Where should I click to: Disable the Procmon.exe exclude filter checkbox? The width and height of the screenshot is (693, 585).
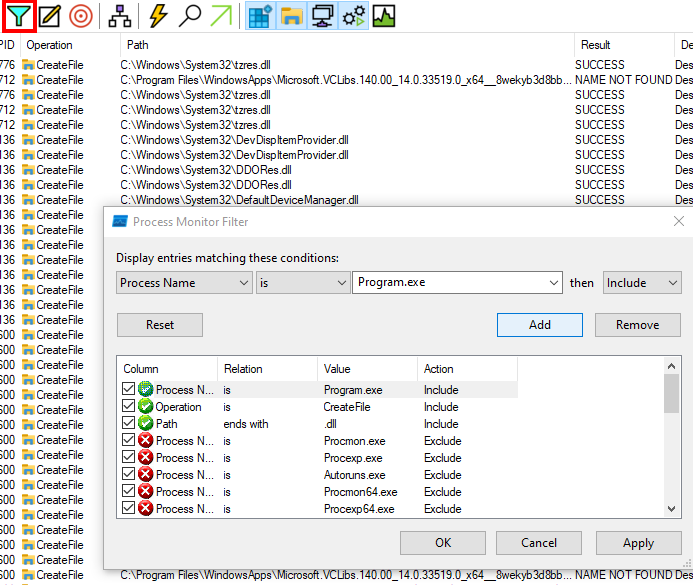(x=128, y=441)
